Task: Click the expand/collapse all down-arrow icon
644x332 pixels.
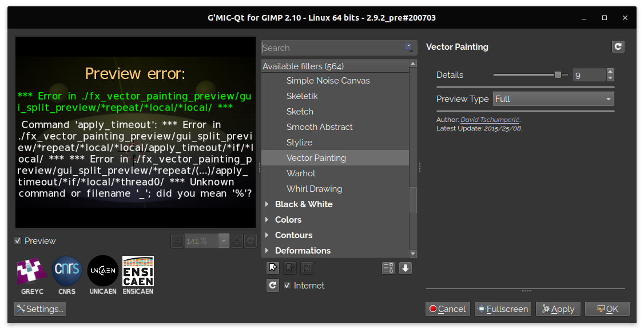Action: 406,268
